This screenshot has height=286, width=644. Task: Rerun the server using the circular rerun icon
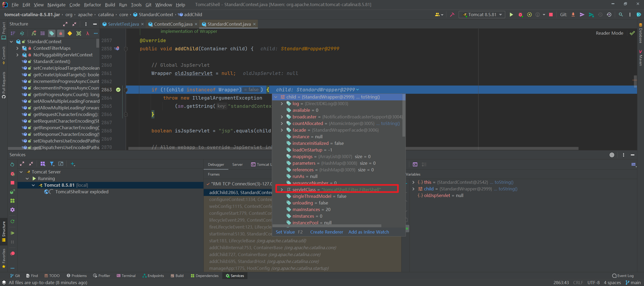[529, 15]
